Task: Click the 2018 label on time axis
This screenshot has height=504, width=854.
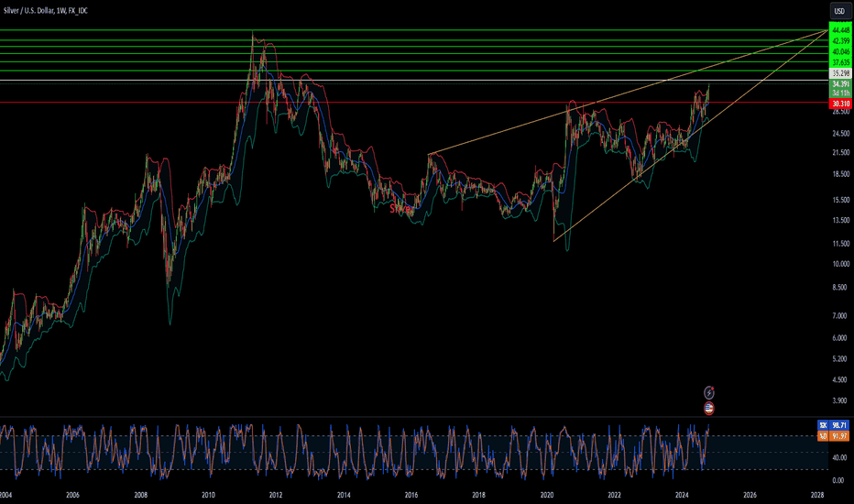Action: coord(478,495)
